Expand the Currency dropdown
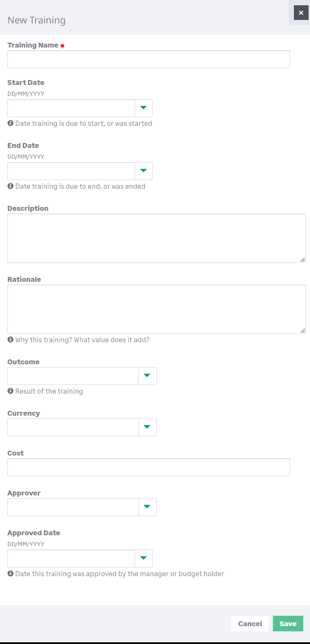This screenshot has width=310, height=644. (x=147, y=427)
